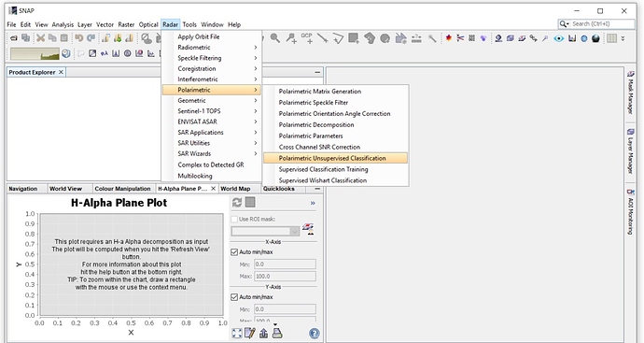Expand the Speckle Filtering submenu
The image size is (644, 343).
212,58
